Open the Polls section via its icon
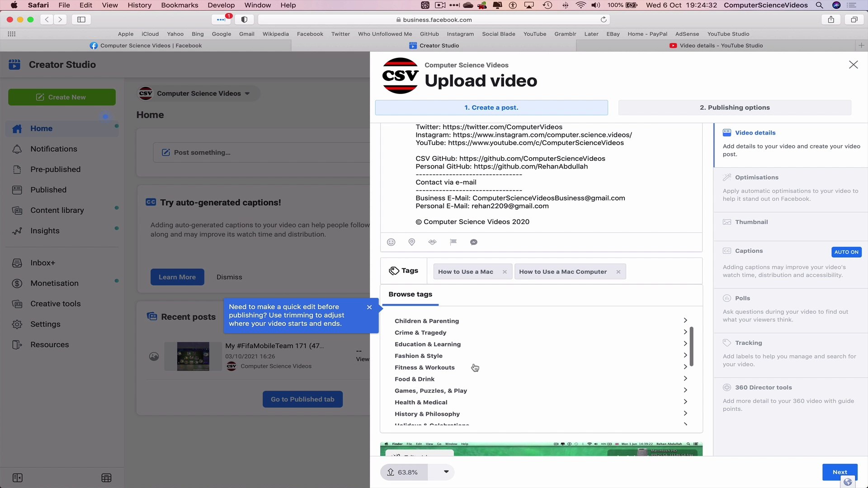The width and height of the screenshot is (868, 488). pyautogui.click(x=726, y=298)
